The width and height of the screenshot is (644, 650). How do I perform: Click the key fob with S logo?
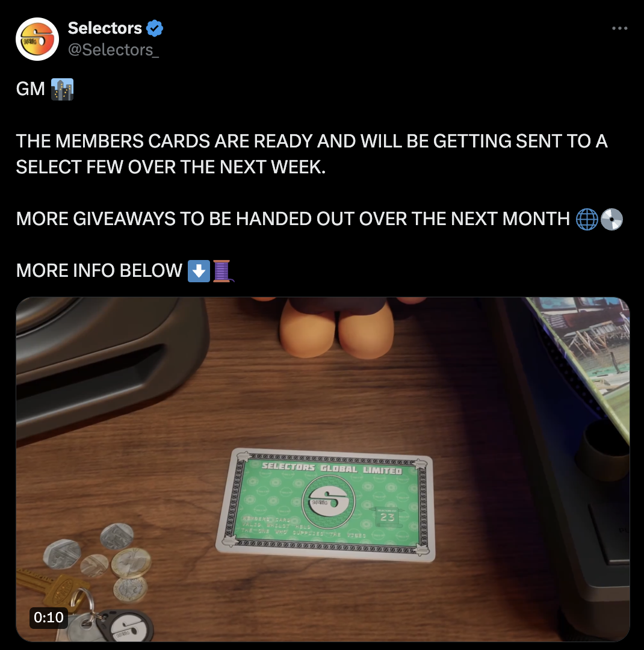click(x=125, y=626)
